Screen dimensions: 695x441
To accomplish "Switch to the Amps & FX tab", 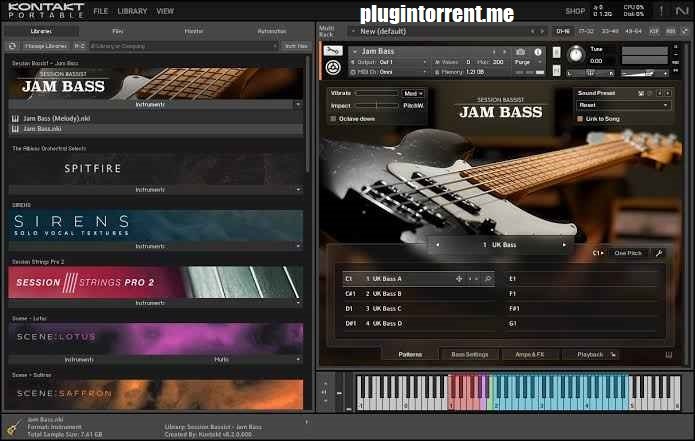I will (x=529, y=355).
